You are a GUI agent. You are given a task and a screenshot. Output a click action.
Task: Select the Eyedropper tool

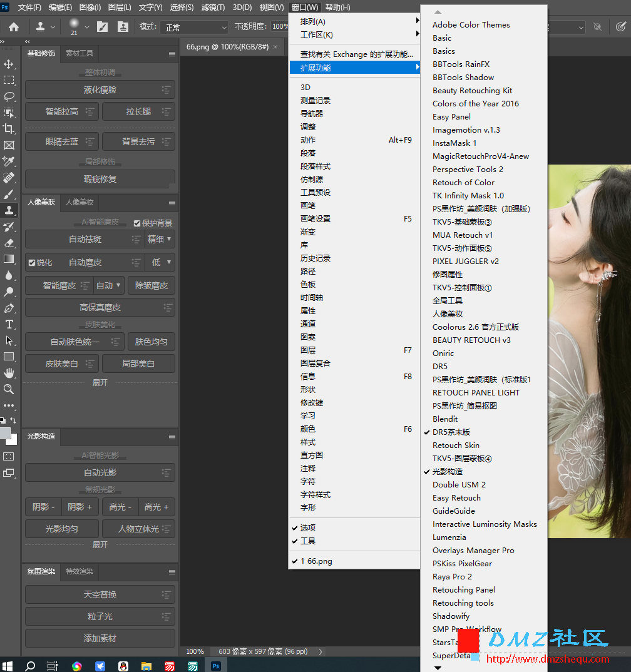pyautogui.click(x=9, y=161)
